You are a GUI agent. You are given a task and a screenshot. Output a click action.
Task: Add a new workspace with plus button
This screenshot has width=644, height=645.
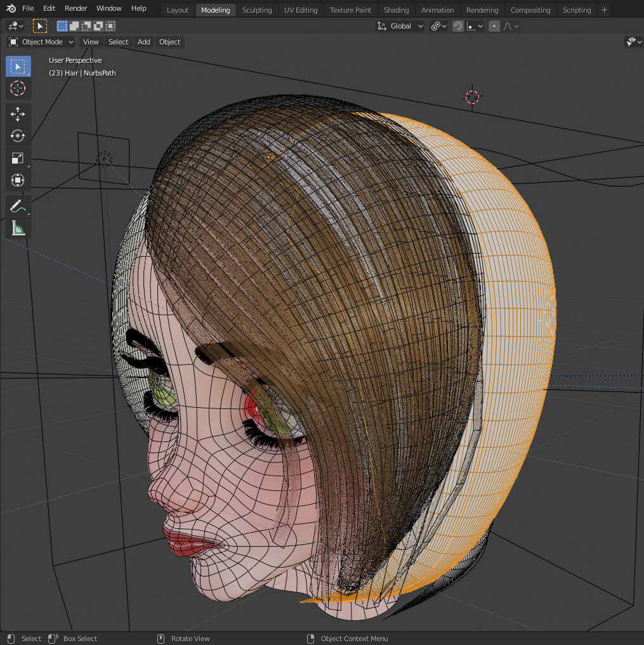604,10
